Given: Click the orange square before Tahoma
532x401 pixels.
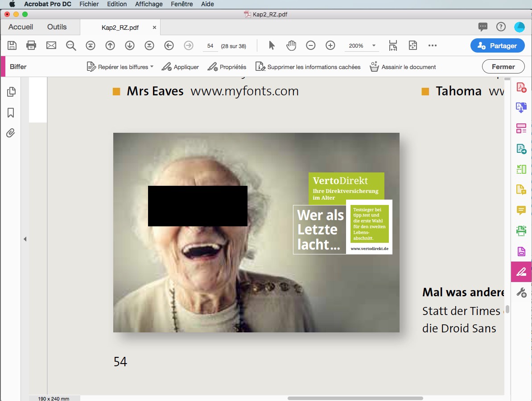Looking at the screenshot, I should coord(425,91).
